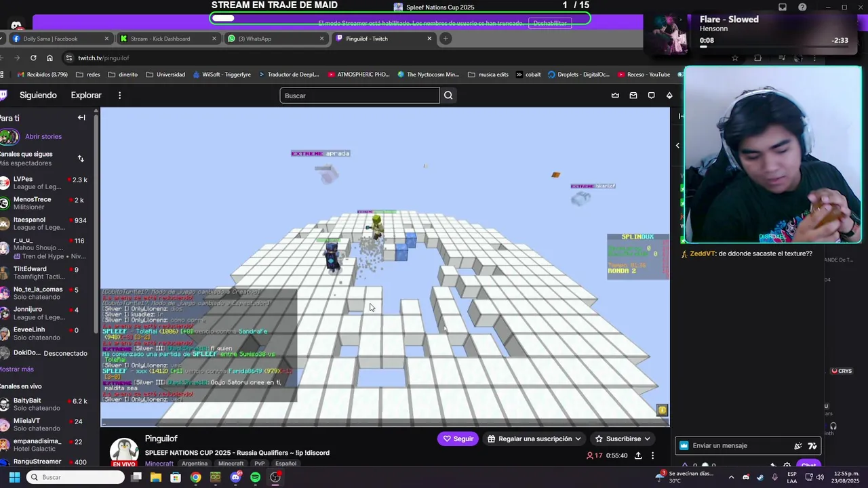This screenshot has width=868, height=488.
Task: Click the get Bits diamond icon
Action: (669, 96)
